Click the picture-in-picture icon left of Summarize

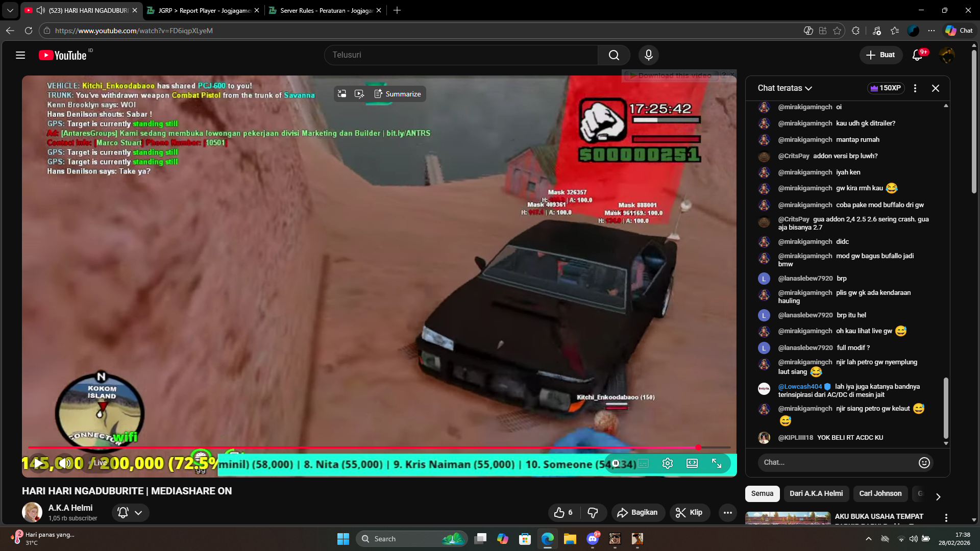tap(342, 94)
